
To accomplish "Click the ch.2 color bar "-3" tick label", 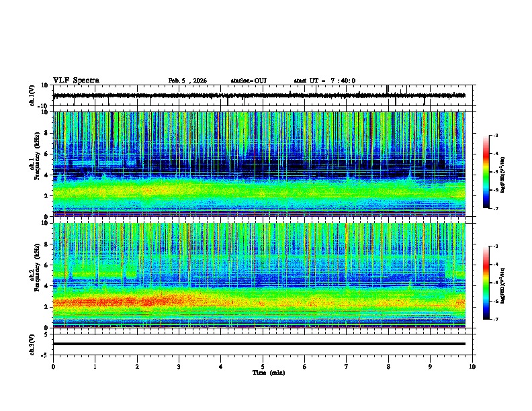I will (495, 246).
